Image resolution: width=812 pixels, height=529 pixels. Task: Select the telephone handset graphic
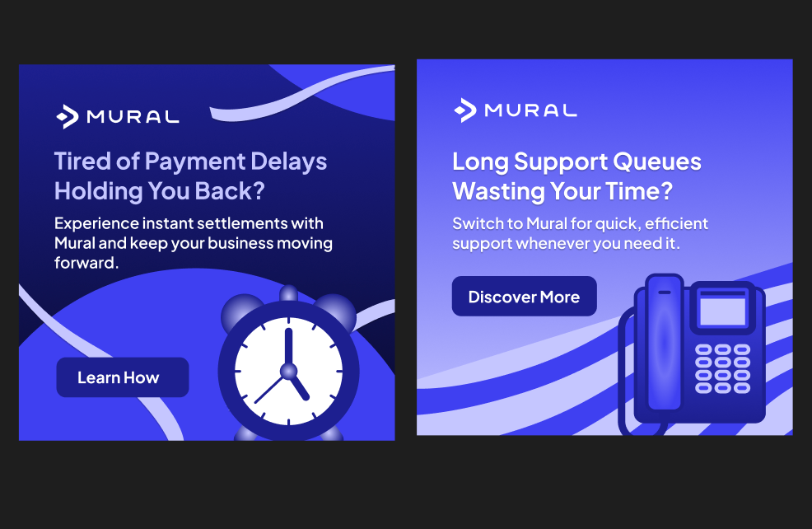(664, 342)
